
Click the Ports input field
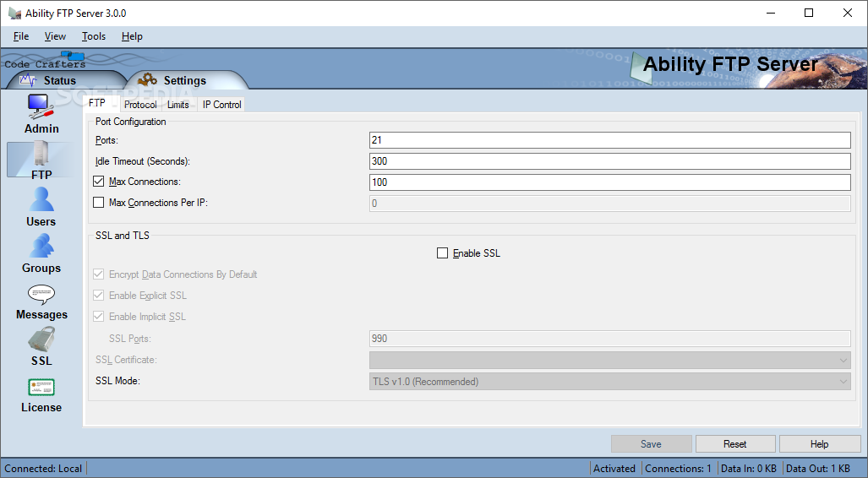pyautogui.click(x=610, y=140)
